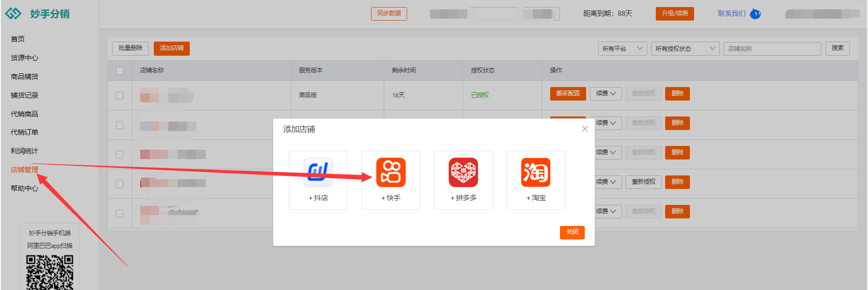Viewport: 868px width, 290px height.
Task: Go to 货源中心 menu item
Action: [x=24, y=58]
